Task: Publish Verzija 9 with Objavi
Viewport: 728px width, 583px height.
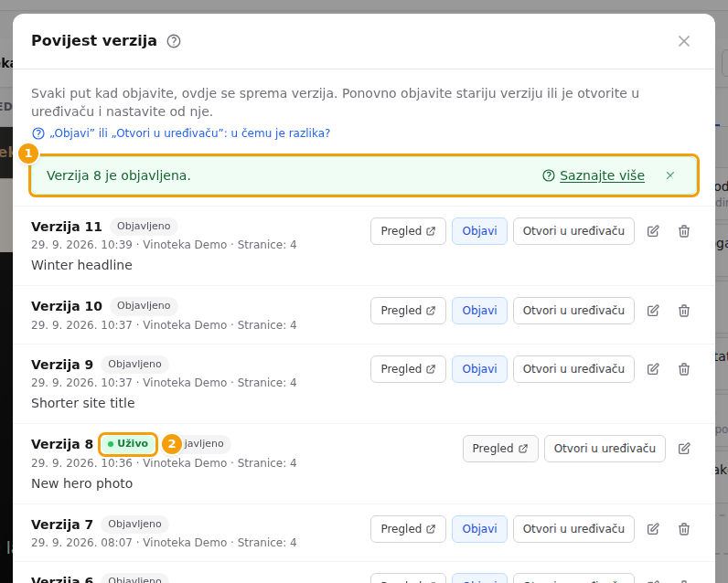Action: (x=479, y=369)
